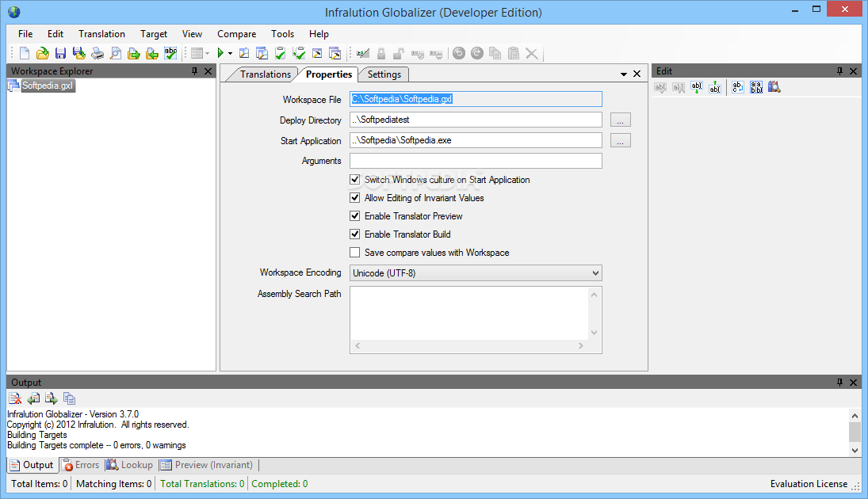Open the document tab list dropdown arrow
868x499 pixels.
[x=623, y=74]
